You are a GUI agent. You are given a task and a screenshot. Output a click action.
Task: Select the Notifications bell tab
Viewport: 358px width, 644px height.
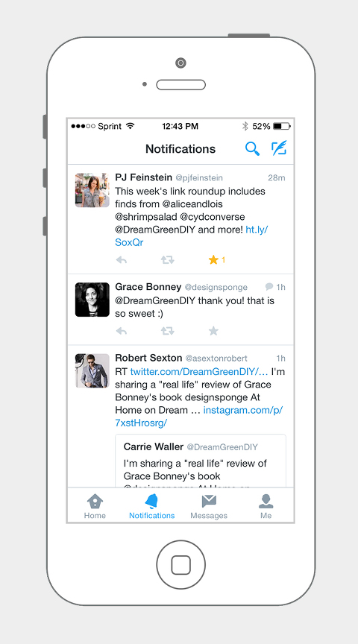click(x=151, y=506)
